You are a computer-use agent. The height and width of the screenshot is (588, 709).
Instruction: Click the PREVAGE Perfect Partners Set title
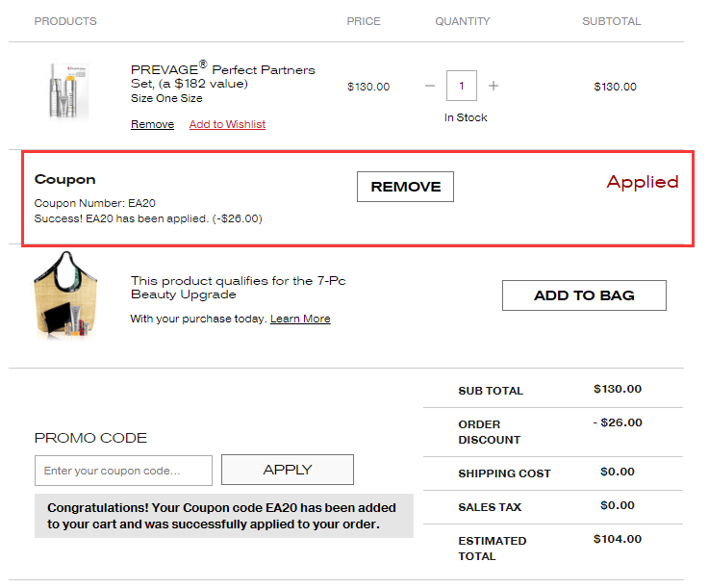pos(222,76)
